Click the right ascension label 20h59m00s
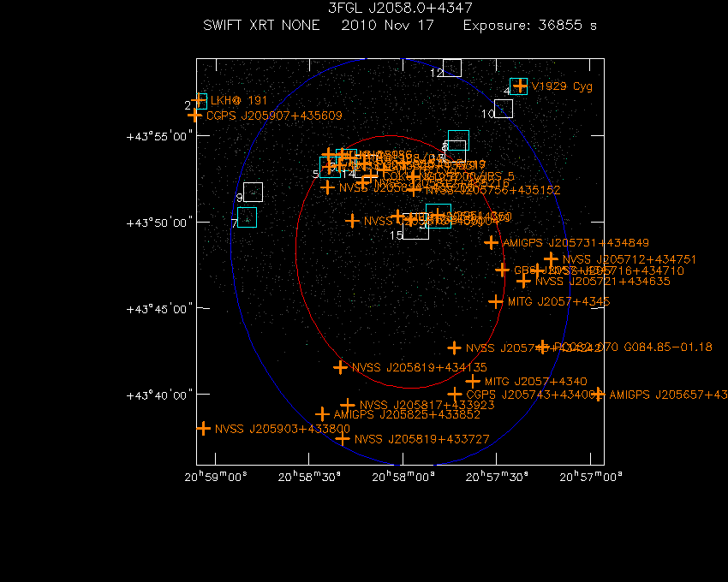This screenshot has height=582, width=728. [x=216, y=477]
